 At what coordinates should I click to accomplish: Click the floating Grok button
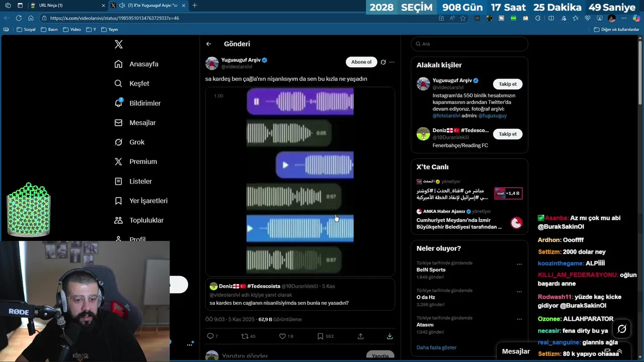click(622, 329)
